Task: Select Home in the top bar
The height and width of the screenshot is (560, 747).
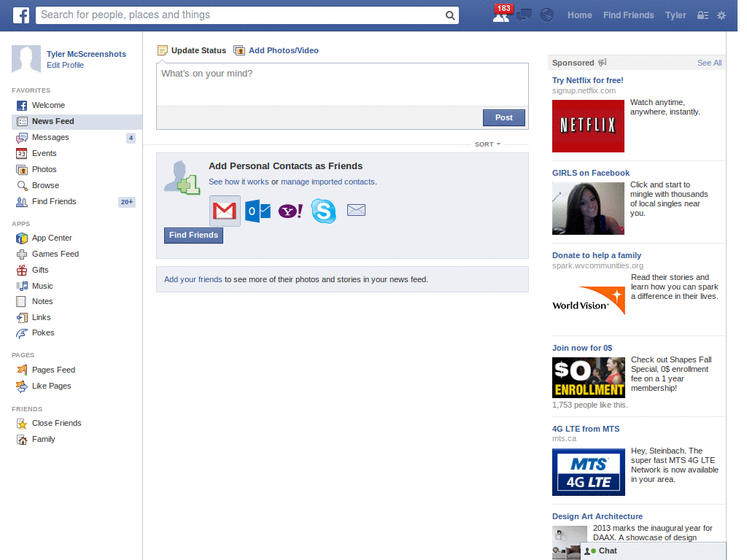Action: [579, 15]
